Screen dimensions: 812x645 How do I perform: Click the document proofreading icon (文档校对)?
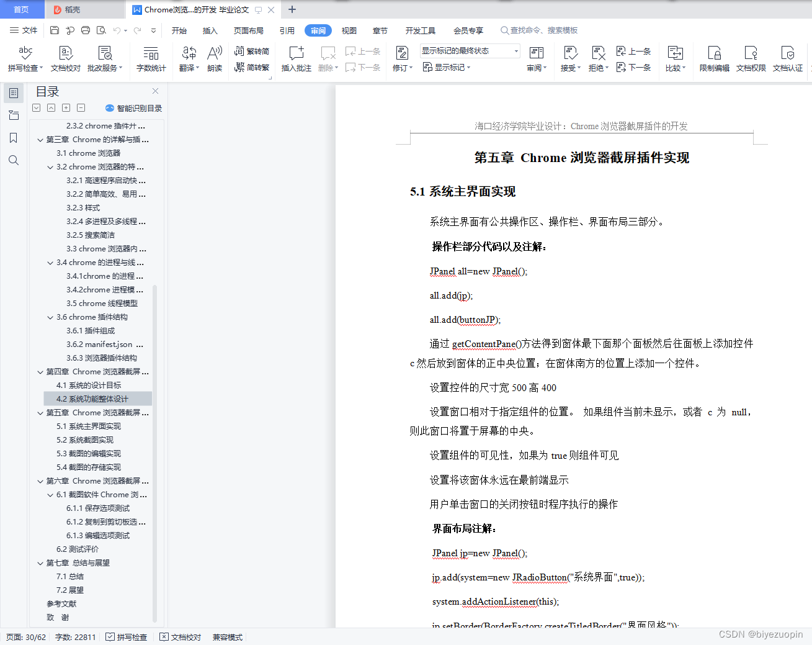click(x=66, y=59)
